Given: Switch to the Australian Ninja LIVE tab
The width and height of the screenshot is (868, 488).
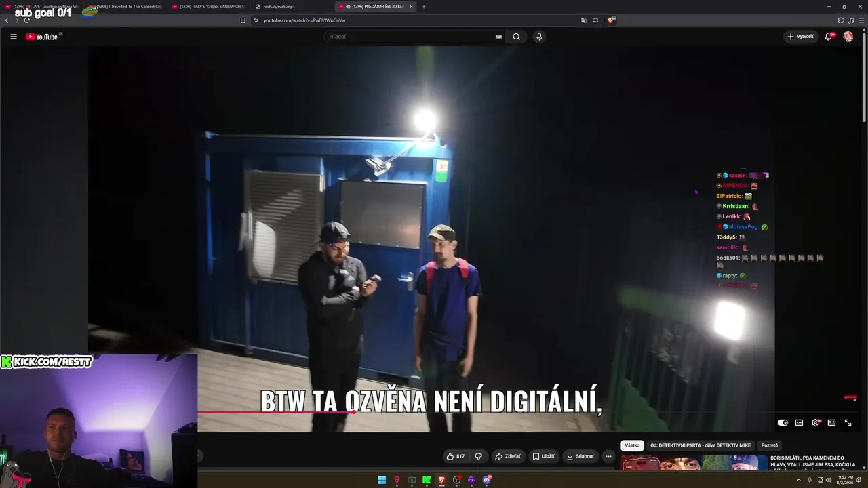Looking at the screenshot, I should pyautogui.click(x=42, y=7).
